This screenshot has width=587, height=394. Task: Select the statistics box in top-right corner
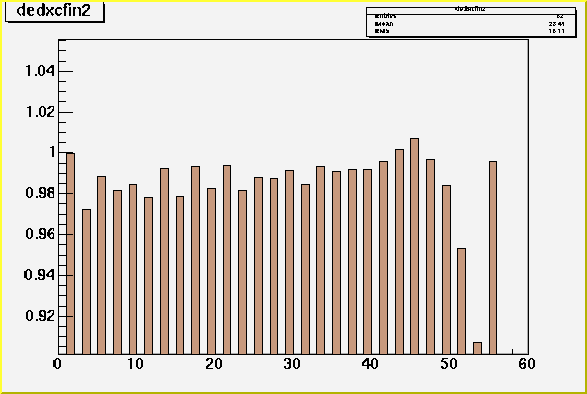pyautogui.click(x=471, y=22)
